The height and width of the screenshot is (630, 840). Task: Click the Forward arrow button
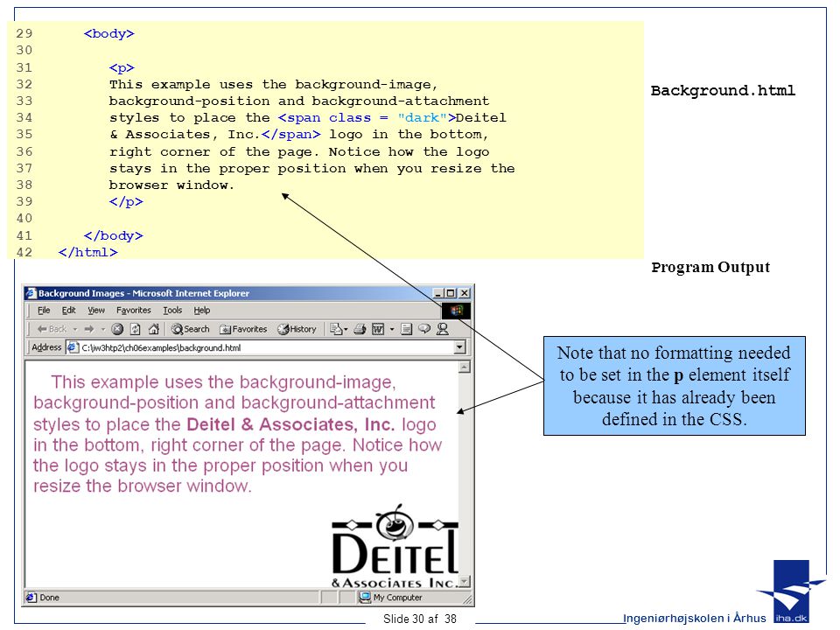click(x=89, y=329)
